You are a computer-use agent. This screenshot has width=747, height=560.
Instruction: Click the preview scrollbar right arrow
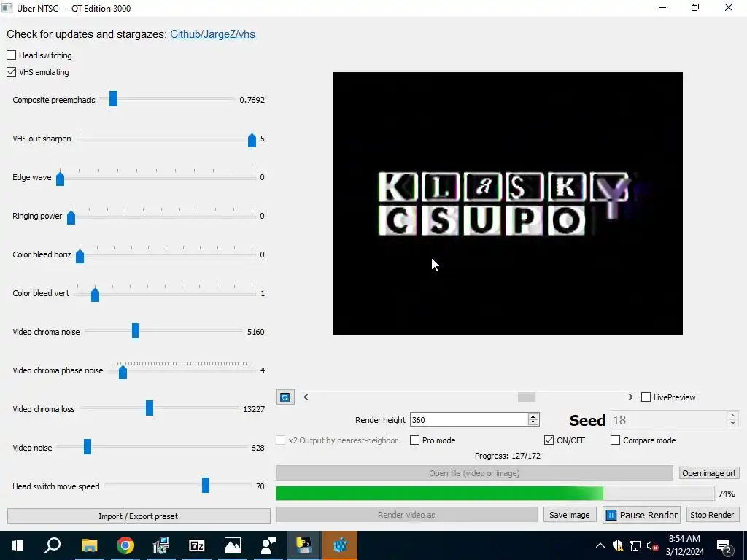pos(631,397)
